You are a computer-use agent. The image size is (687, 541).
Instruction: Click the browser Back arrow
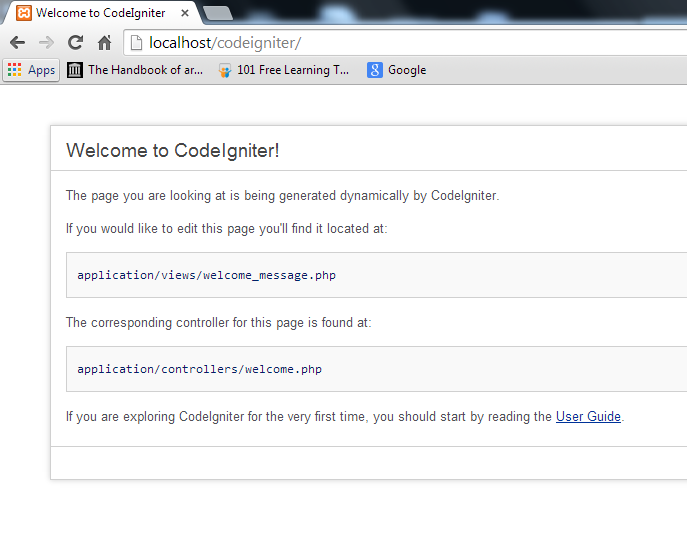[x=18, y=42]
